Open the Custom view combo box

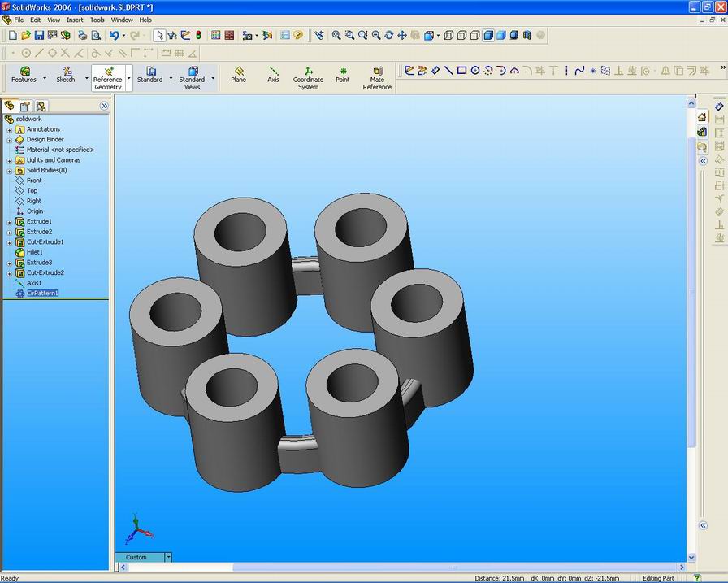(x=167, y=557)
